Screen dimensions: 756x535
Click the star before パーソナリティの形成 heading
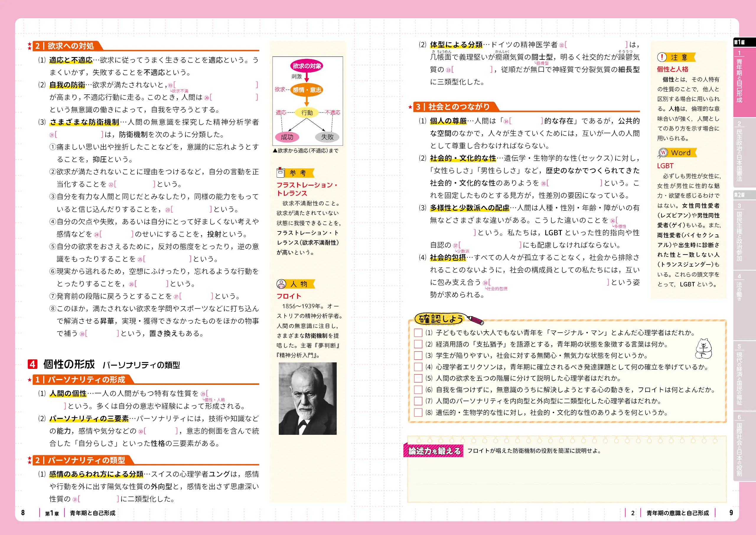point(30,380)
